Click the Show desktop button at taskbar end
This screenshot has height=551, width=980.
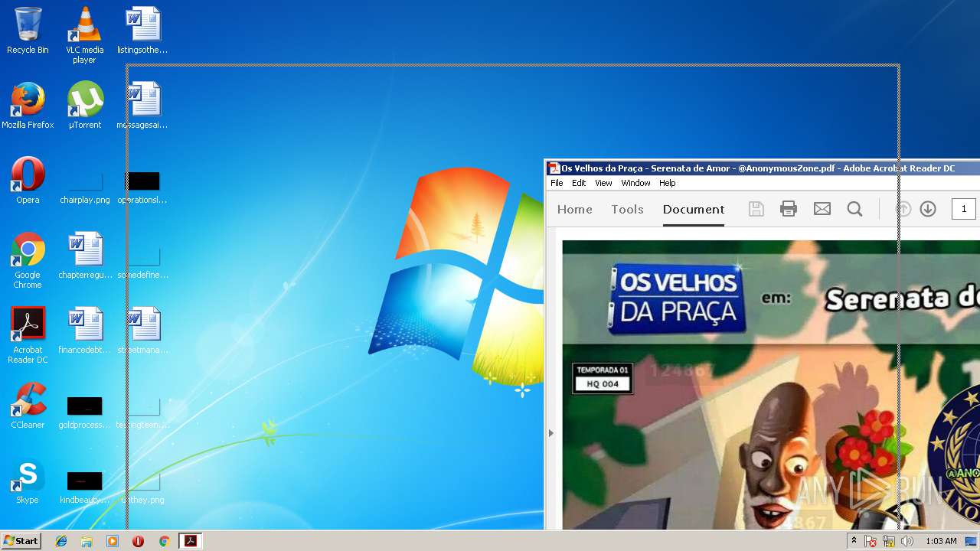point(972,541)
